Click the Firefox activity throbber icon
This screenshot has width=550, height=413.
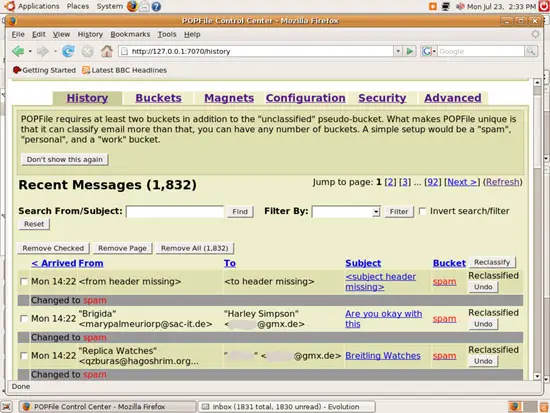[535, 34]
